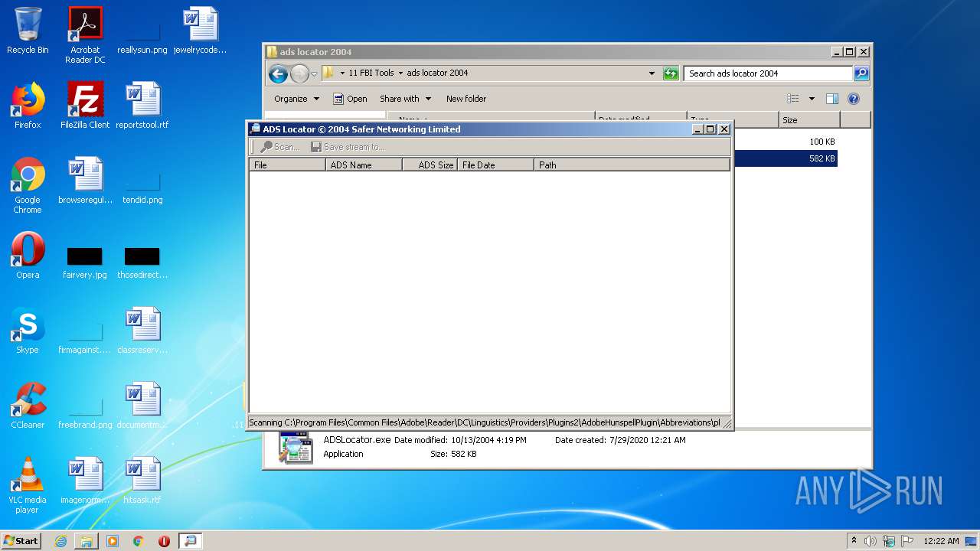Sort by Path column header

632,165
